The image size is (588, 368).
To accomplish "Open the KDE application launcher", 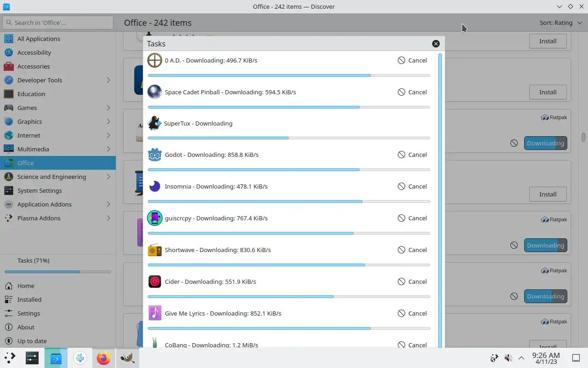I will tap(10, 358).
